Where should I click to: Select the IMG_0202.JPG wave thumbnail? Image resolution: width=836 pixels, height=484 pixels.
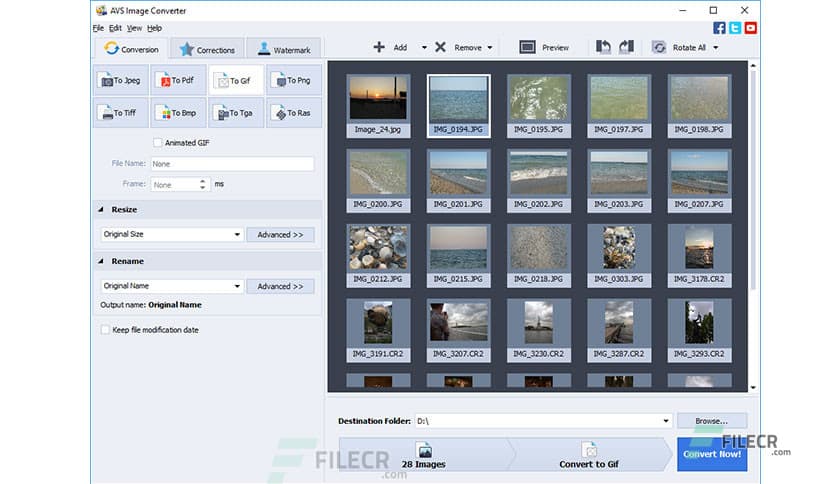coord(538,181)
